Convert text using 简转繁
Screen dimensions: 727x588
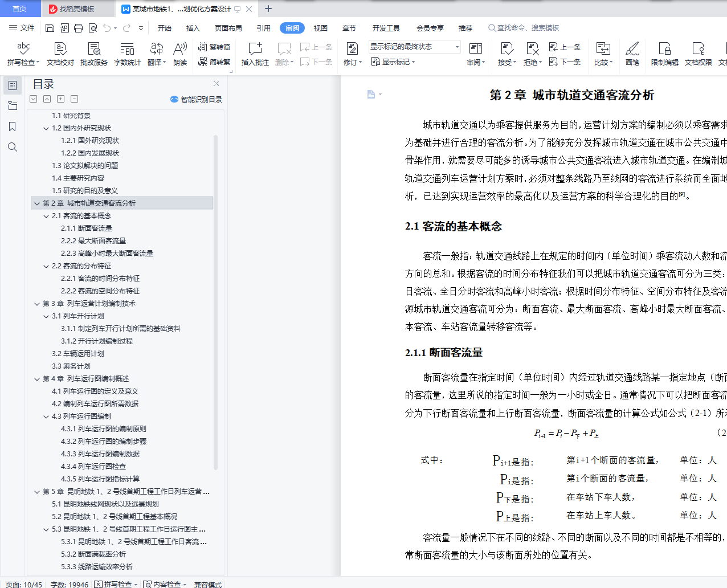point(214,62)
